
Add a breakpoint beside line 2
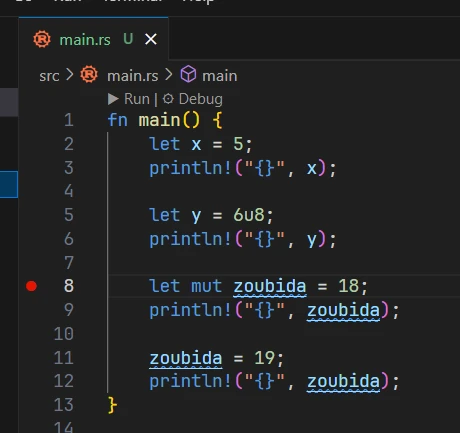[x=31, y=144]
